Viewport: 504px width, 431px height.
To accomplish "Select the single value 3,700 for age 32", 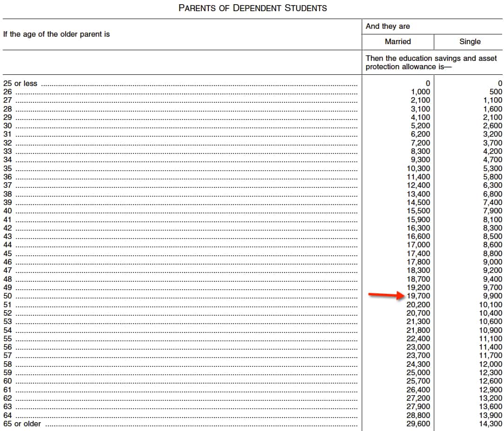I will pos(492,143).
